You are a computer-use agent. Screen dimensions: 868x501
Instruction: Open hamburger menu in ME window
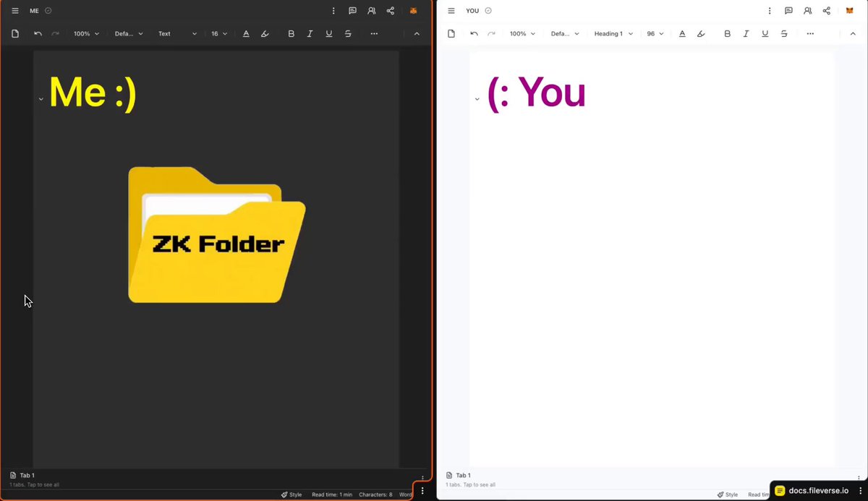click(x=15, y=11)
